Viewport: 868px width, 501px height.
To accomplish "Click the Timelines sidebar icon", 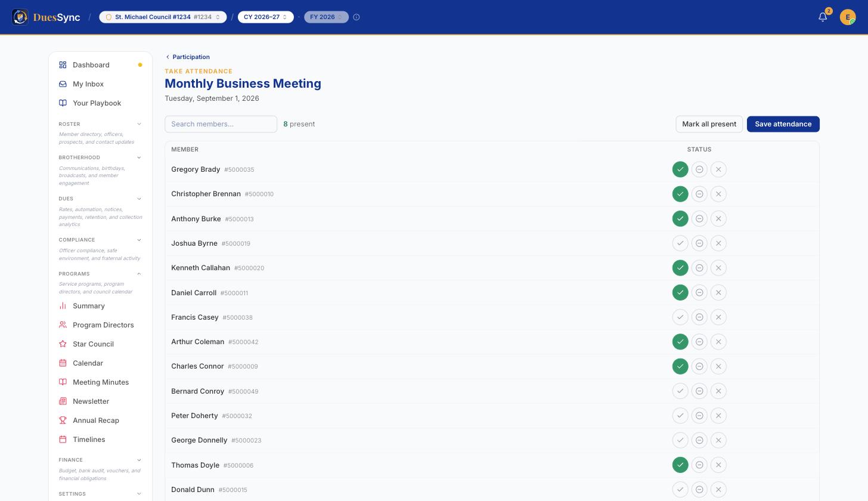I will 63,440.
